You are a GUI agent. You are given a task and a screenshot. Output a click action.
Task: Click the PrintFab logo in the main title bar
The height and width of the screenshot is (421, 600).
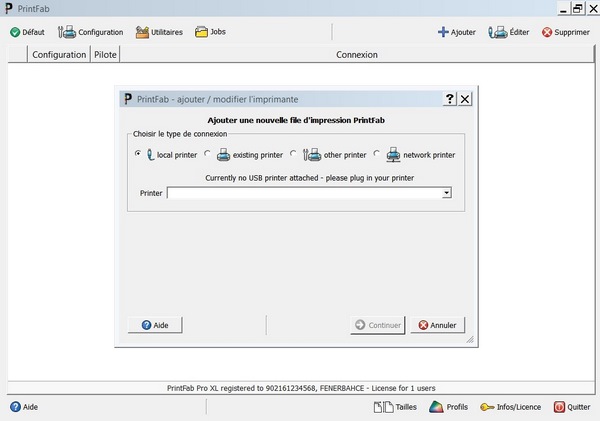tap(8, 8)
